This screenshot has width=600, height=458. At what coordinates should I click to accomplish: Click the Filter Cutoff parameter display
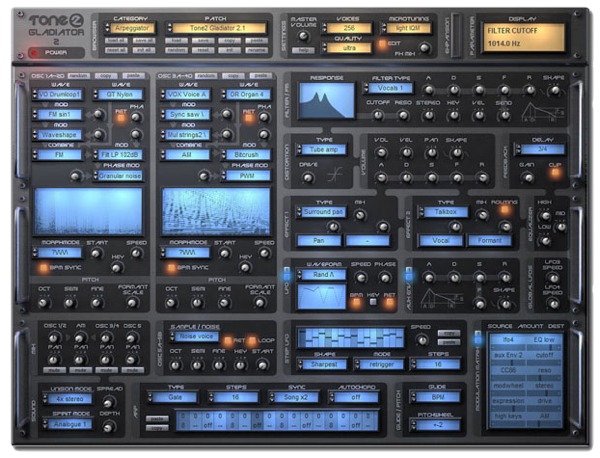click(522, 37)
